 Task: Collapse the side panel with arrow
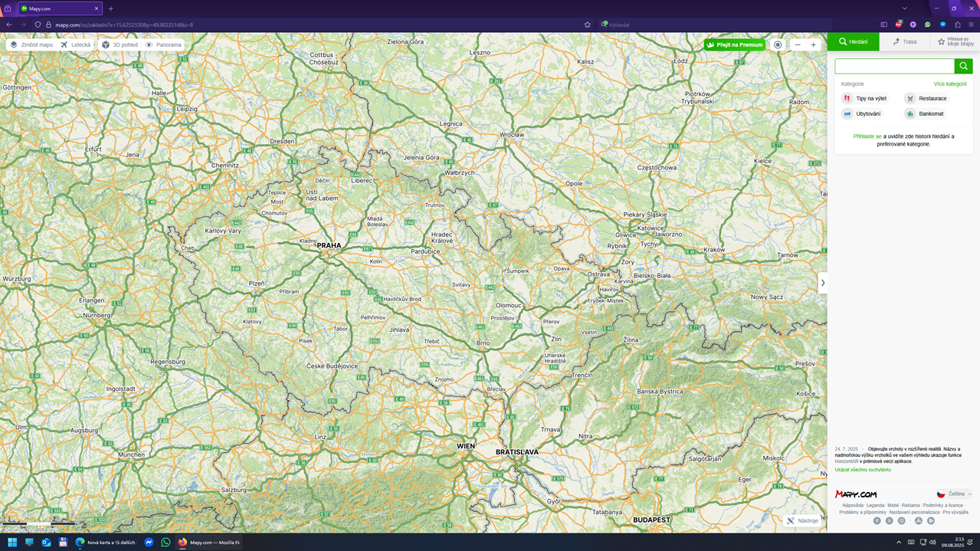click(823, 283)
